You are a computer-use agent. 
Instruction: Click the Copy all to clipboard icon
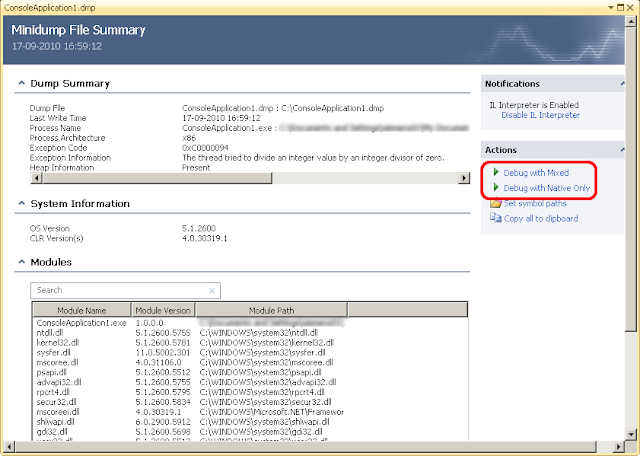[496, 218]
